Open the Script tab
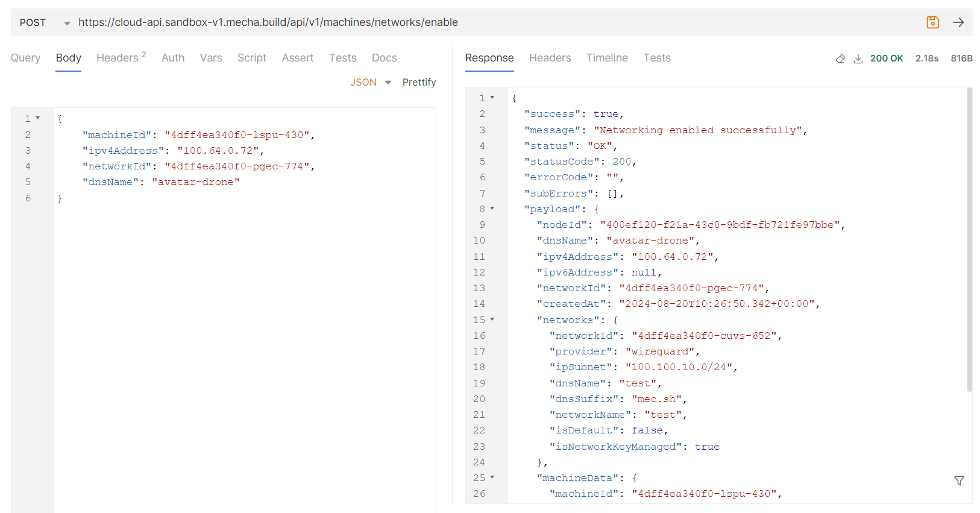The height and width of the screenshot is (513, 980). coord(252,58)
